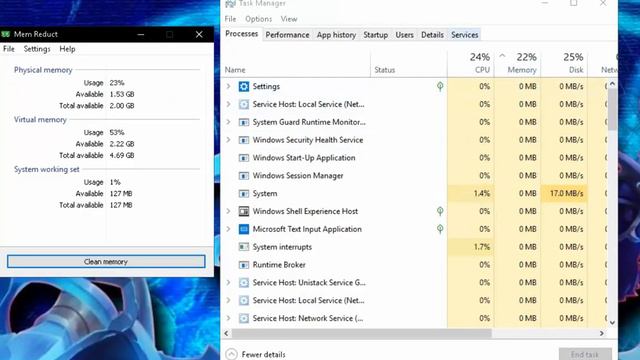Select the Runtime Broker process row
Viewport: 640px width, 360px height.
(x=414, y=265)
